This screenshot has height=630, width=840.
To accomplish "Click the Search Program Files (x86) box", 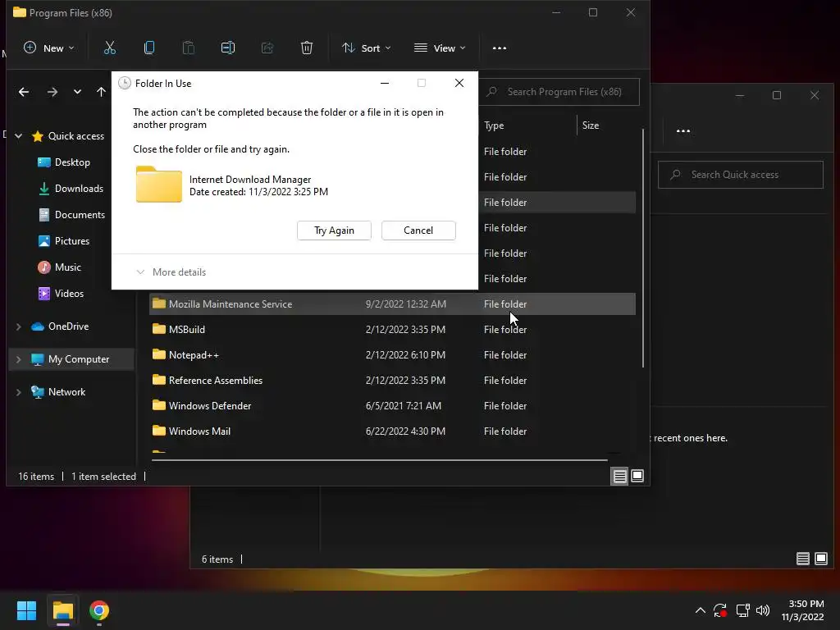I will click(x=559, y=92).
